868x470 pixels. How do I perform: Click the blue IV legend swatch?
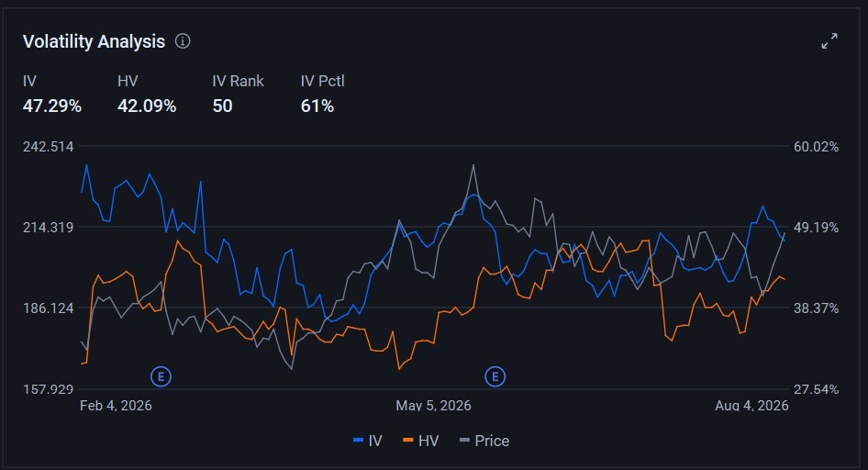(x=358, y=441)
